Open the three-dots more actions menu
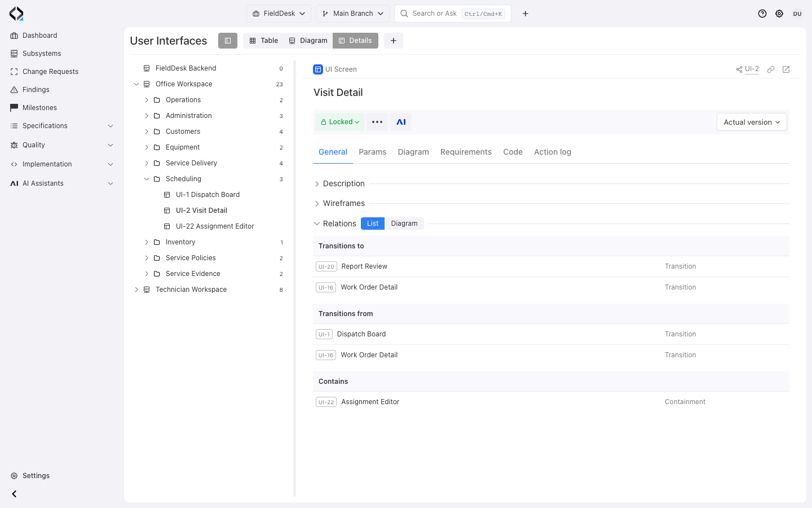The height and width of the screenshot is (508, 812). 377,122
